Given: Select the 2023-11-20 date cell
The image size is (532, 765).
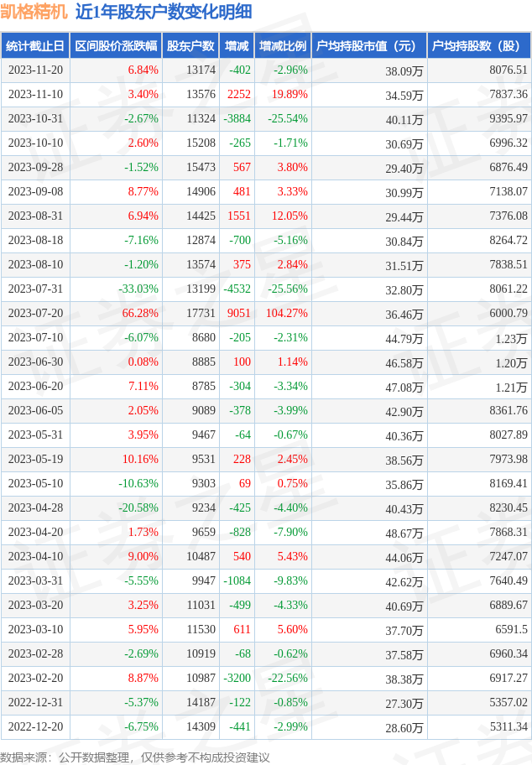Looking at the screenshot, I should (35, 70).
